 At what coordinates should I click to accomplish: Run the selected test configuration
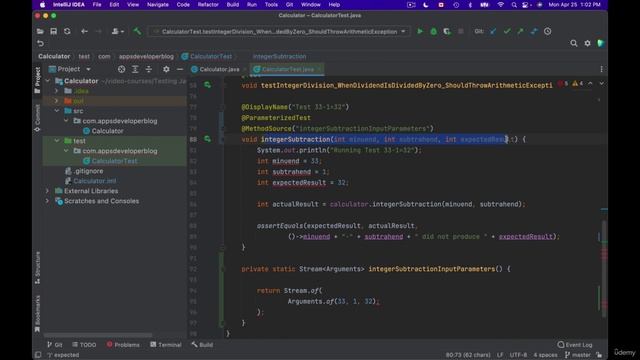(x=420, y=31)
